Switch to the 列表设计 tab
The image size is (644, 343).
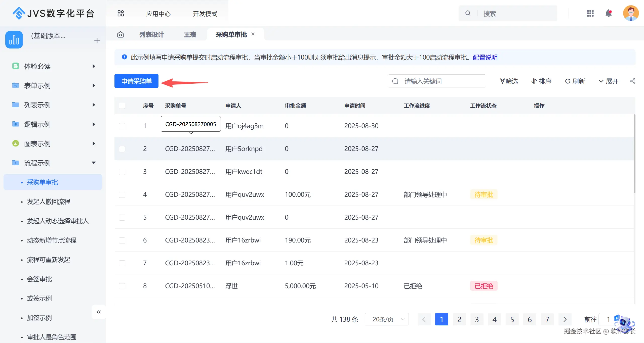pos(151,34)
